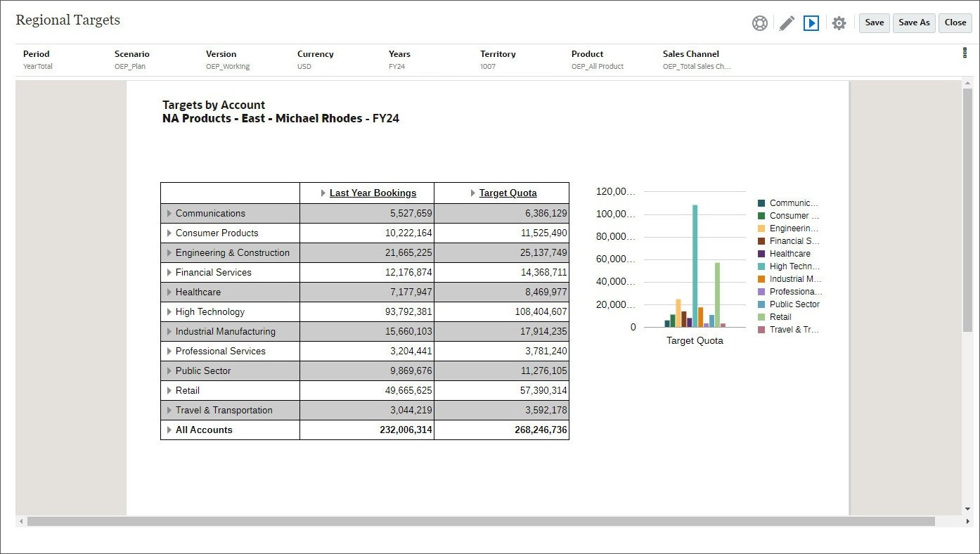Click the wheel icon in the toolbar
This screenshot has height=554, width=980.
tap(759, 22)
